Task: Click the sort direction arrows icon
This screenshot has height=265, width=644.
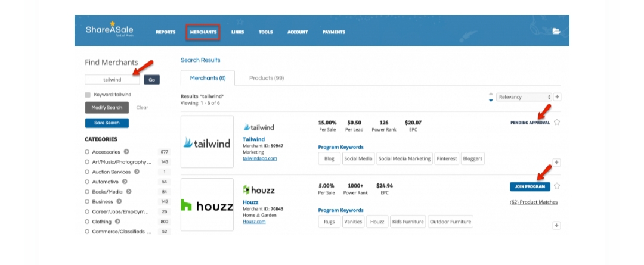Action: 491,97
